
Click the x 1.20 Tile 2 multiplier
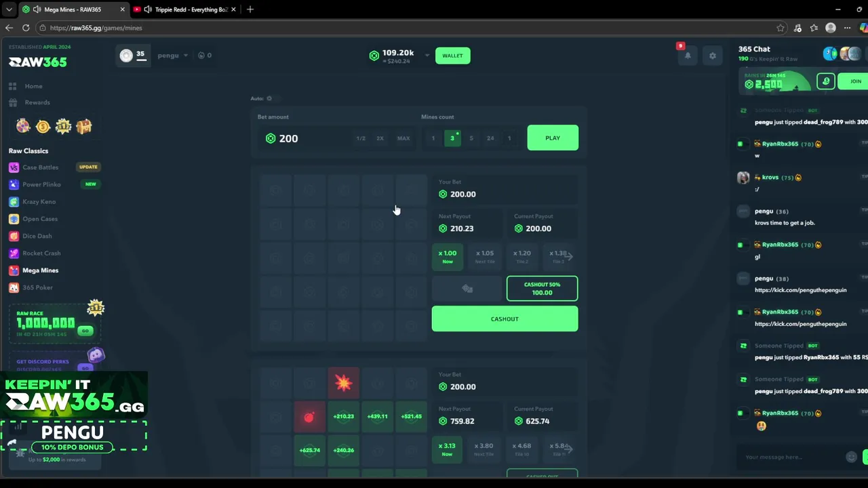[x=521, y=257]
